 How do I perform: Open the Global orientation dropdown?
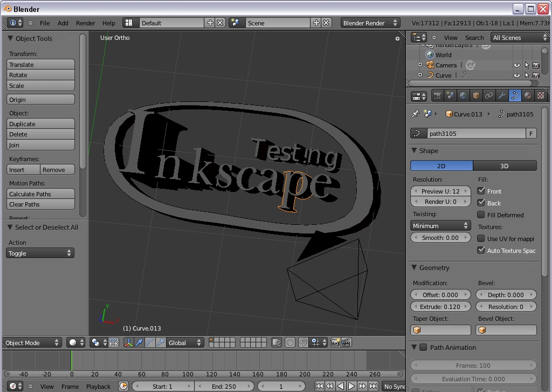pos(184,343)
